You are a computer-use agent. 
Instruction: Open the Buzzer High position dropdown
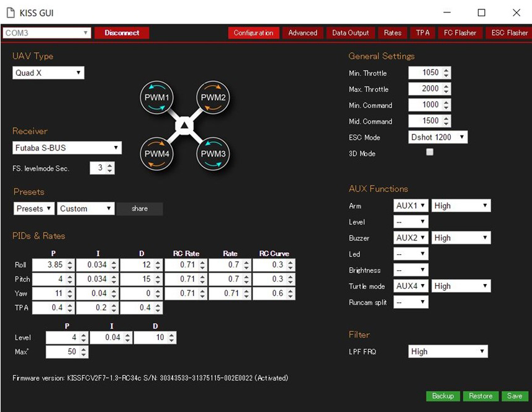click(x=461, y=238)
